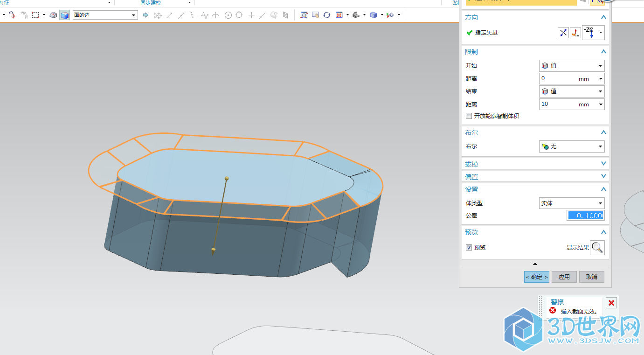Click the wavy curve snap icon
This screenshot has width=644, height=355.
point(192,15)
